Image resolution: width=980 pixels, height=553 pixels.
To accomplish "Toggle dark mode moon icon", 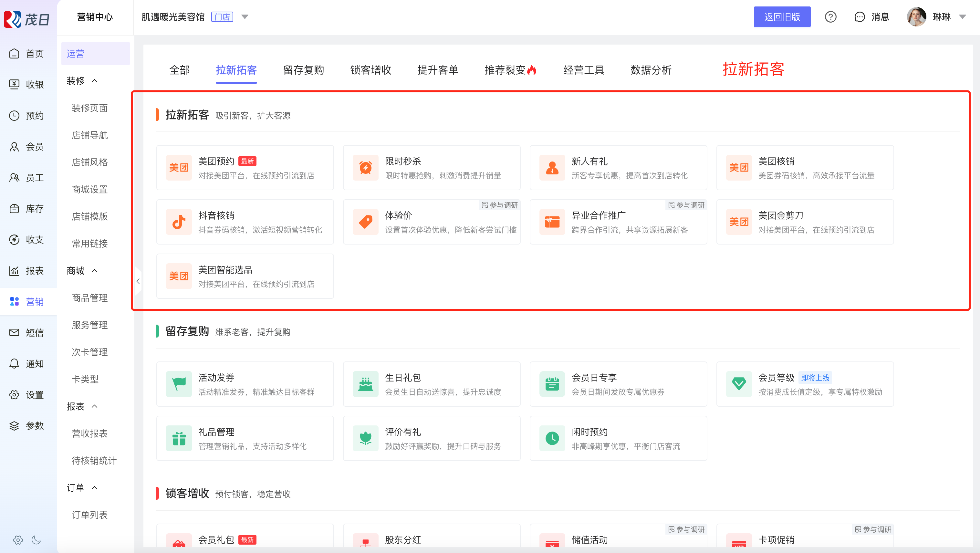I will (x=36, y=540).
